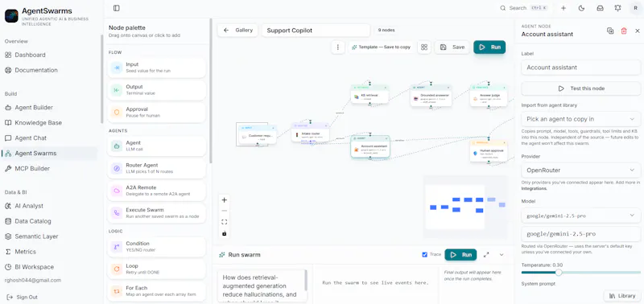Close the Account assistant panel
The height and width of the screenshot is (304, 644).
tap(638, 31)
